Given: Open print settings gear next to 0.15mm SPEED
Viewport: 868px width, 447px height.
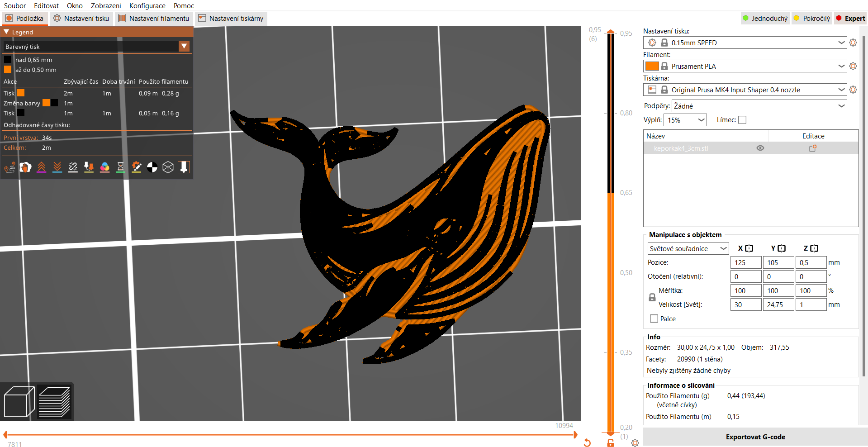Looking at the screenshot, I should point(853,43).
